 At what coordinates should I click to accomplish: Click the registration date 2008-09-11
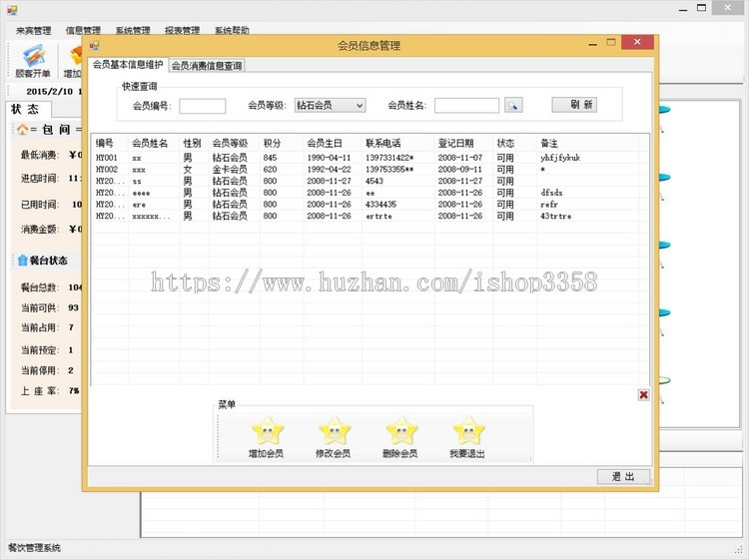[460, 170]
